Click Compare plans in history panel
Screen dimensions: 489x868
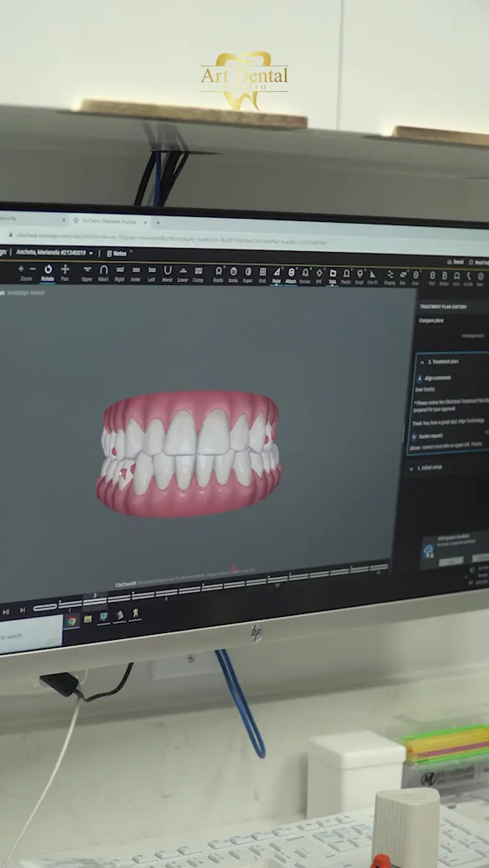coord(431,321)
